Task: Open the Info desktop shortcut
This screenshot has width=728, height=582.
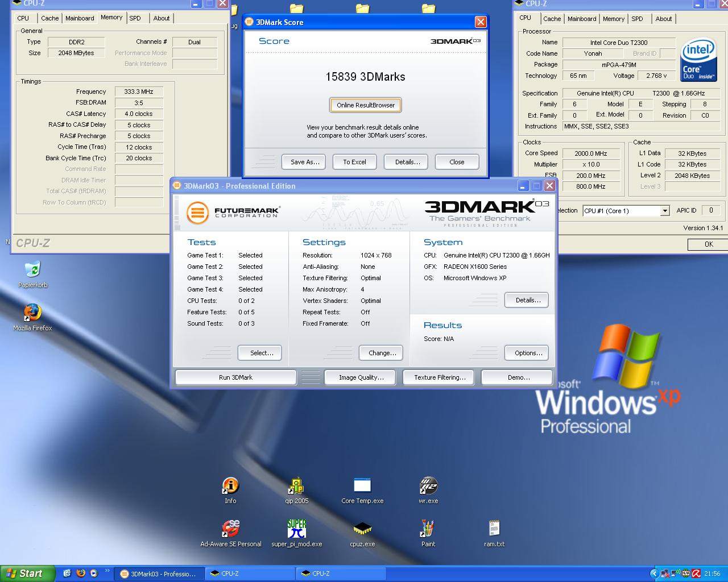Action: pyautogui.click(x=230, y=490)
